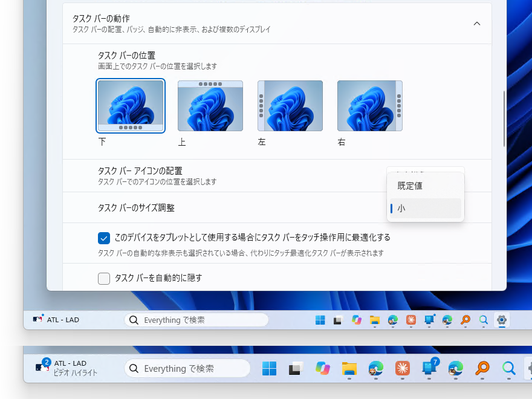This screenshot has width=532, height=399.
Task: Launch Copilot from the small upper taskbar
Action: [x=357, y=320]
